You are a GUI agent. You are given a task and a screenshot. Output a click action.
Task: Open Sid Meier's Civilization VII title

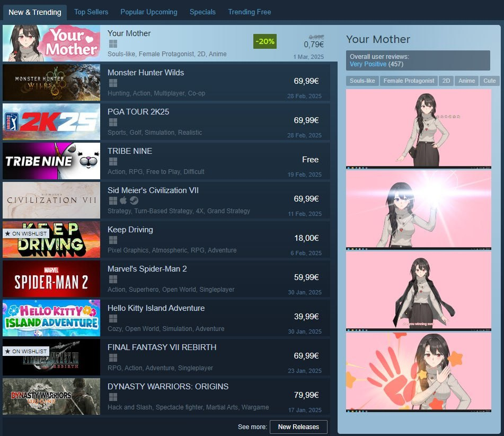pyautogui.click(x=153, y=190)
